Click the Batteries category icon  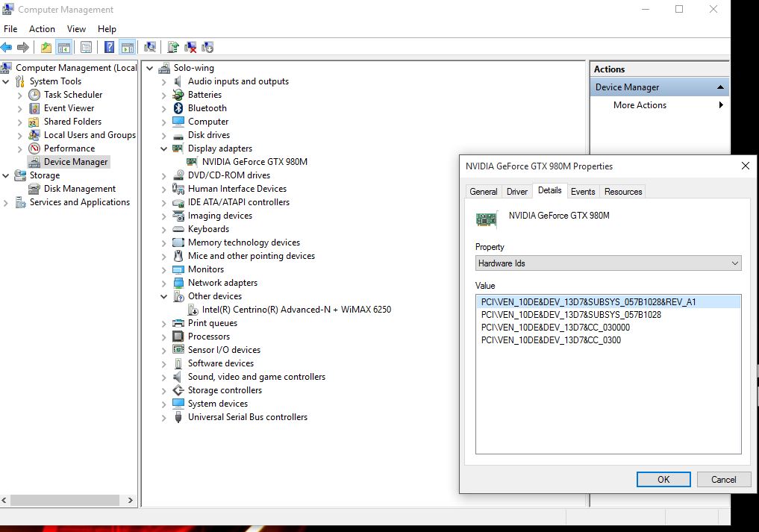click(178, 95)
